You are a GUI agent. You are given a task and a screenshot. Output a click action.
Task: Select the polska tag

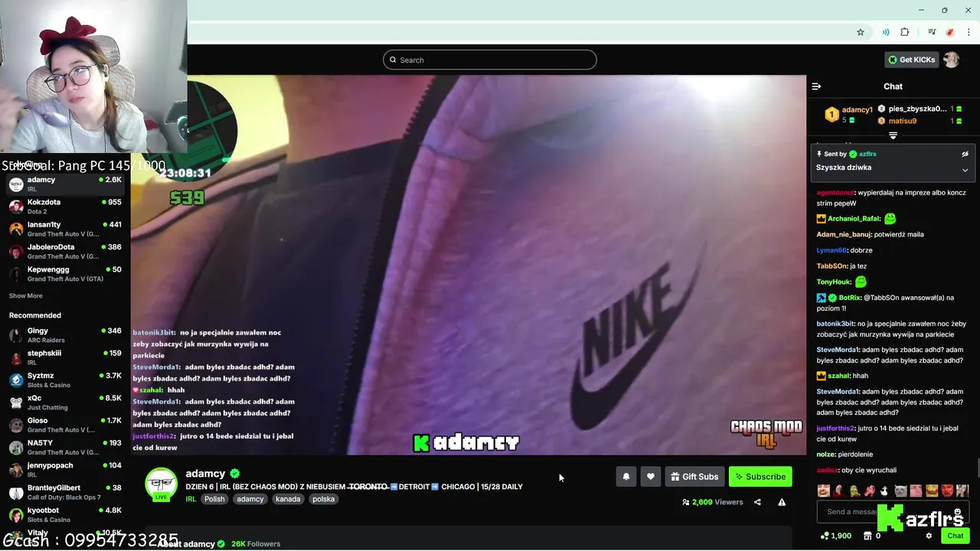tap(323, 499)
